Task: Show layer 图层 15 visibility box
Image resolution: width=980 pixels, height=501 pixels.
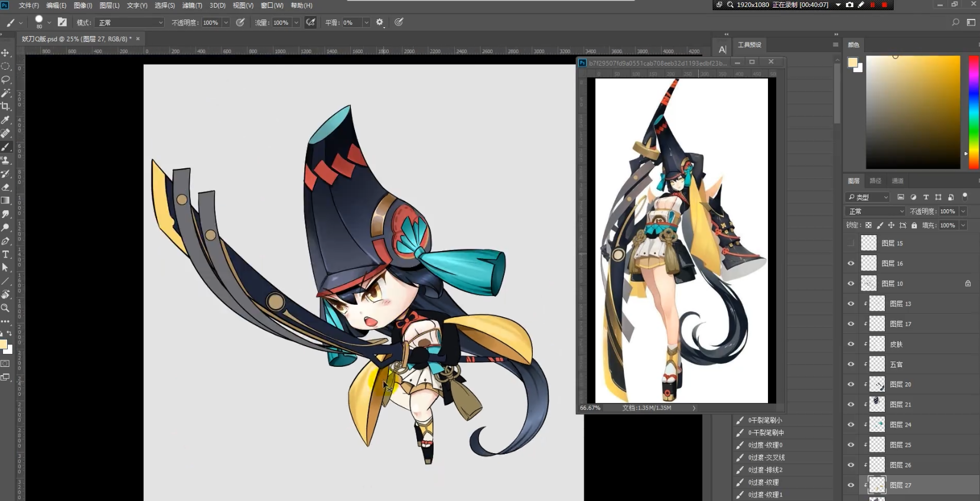Action: [x=851, y=243]
